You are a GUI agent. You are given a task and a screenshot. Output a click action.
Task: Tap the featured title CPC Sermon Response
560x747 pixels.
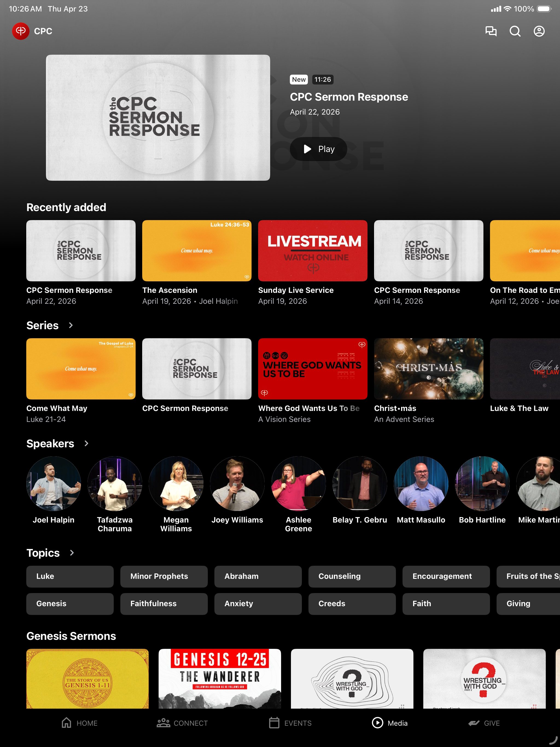[349, 97]
